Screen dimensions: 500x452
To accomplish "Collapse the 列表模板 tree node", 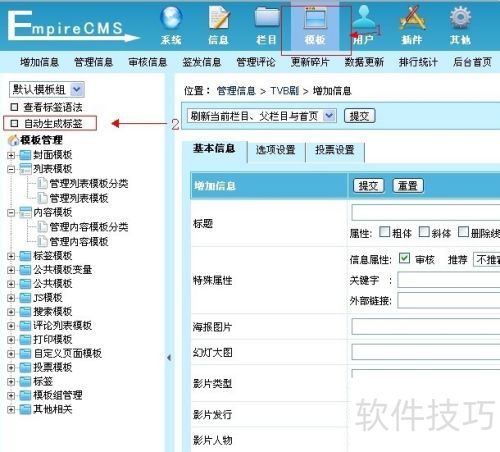I will [11, 169].
